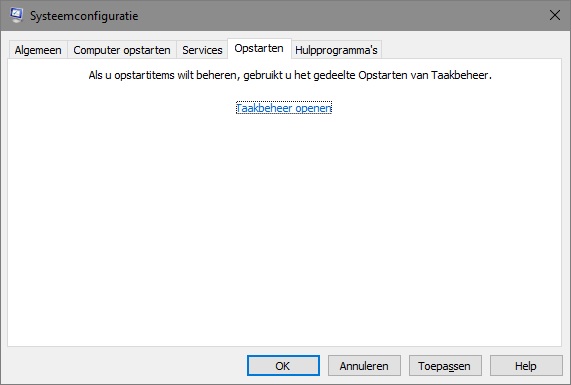Apply changes with the Toepassen button

pyautogui.click(x=445, y=365)
